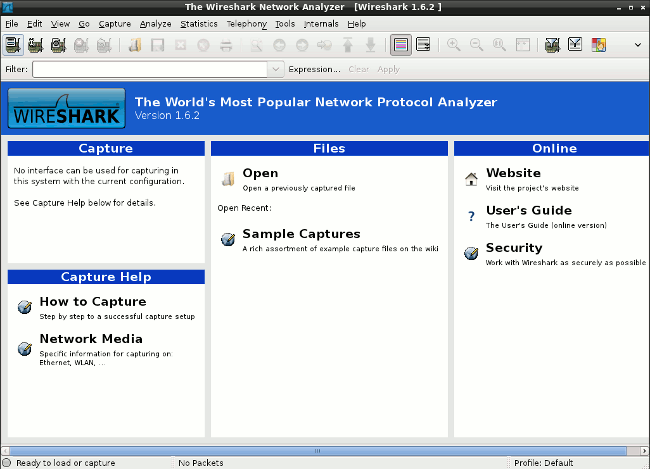Open the filter history dropdown arrow
Image resolution: width=650 pixels, height=469 pixels.
click(276, 69)
